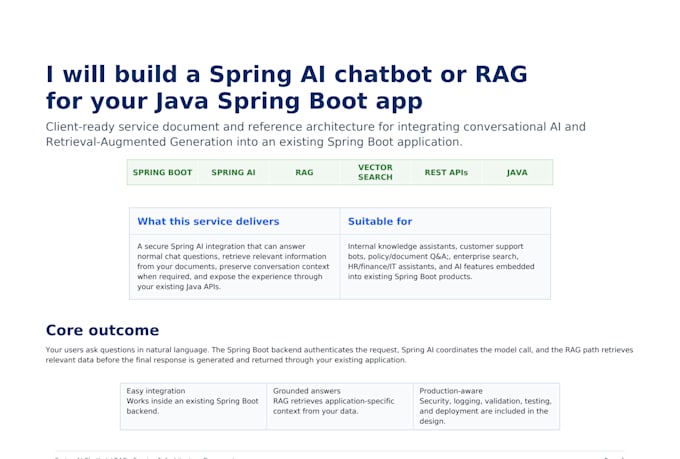The image size is (680, 459).
Task: Click the 'Easy integration' cell title
Action: click(x=156, y=391)
